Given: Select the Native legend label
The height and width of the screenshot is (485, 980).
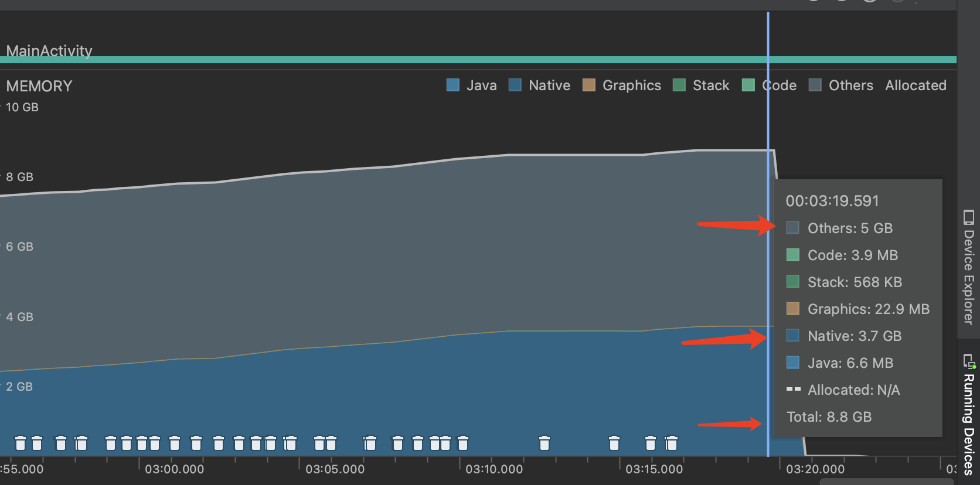Looking at the screenshot, I should pos(549,86).
